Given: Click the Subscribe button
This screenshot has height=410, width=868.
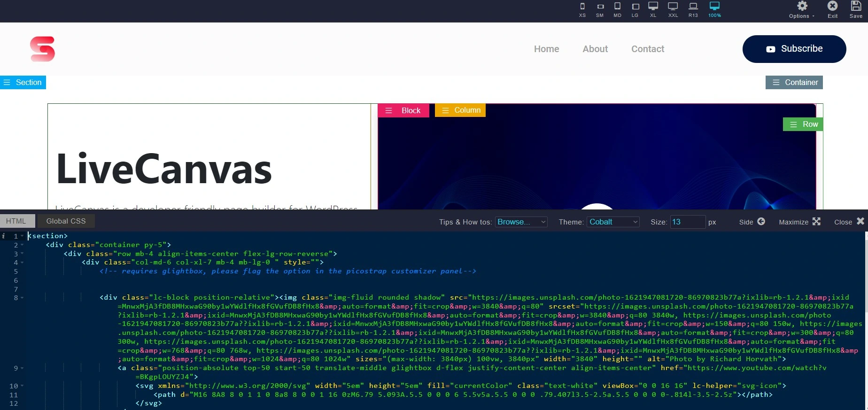Looking at the screenshot, I should pyautogui.click(x=794, y=49).
